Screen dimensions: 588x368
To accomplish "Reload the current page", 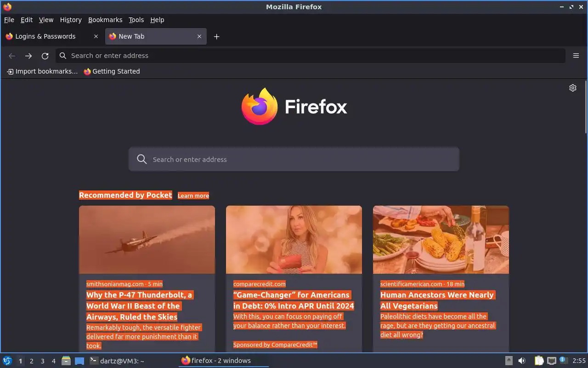I will [45, 56].
